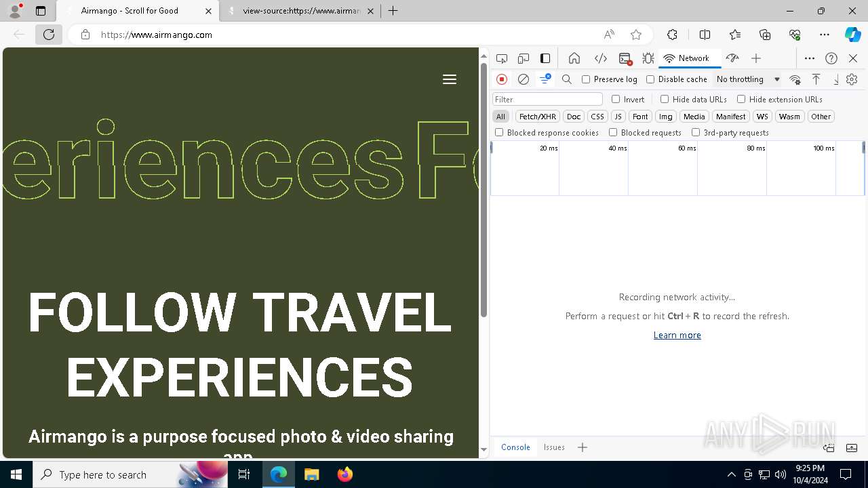Open the hamburger menu on Airmango page
The height and width of the screenshot is (488, 868).
coord(450,79)
